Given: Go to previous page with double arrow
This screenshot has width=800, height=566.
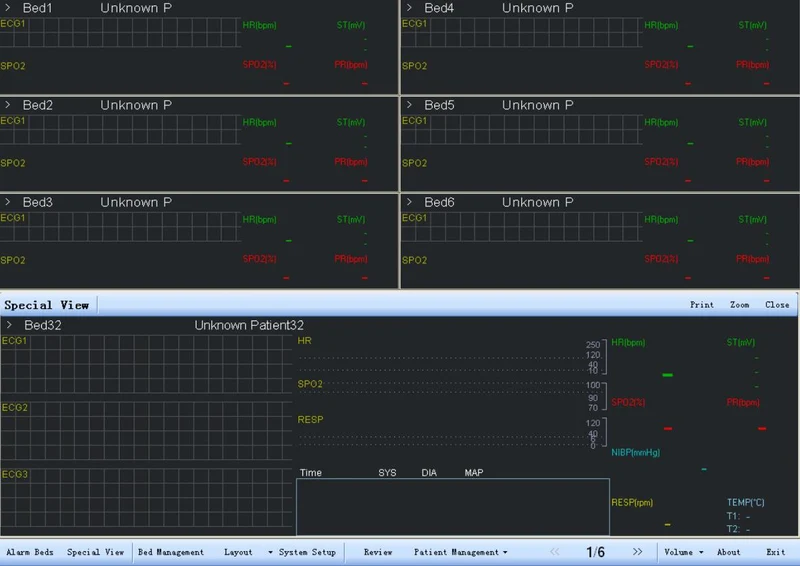Looking at the screenshot, I should coord(555,552).
